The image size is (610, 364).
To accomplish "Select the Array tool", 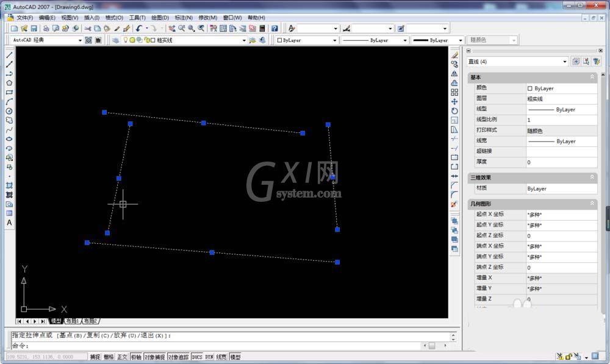I will tap(454, 92).
